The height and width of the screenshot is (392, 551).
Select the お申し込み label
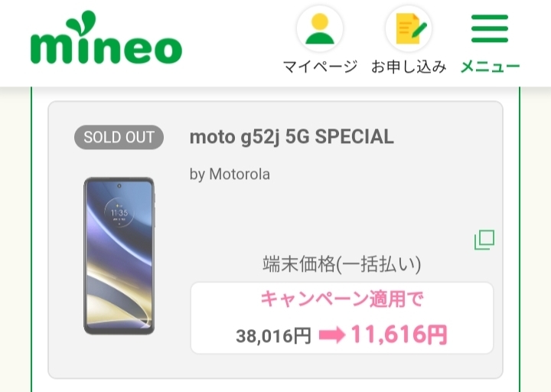tap(409, 67)
